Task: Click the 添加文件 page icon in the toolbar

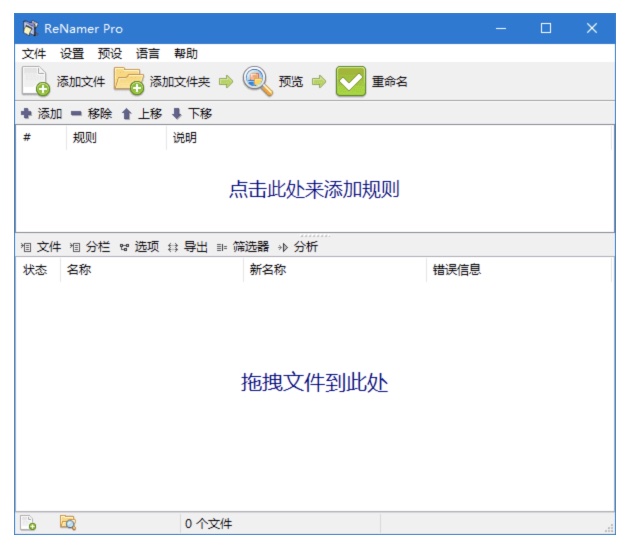Action: pos(36,81)
